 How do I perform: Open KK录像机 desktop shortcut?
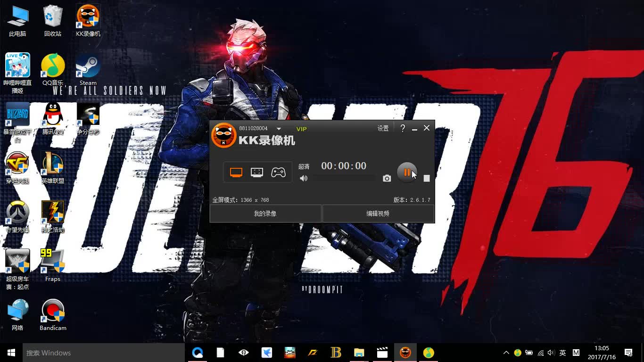pos(88,21)
